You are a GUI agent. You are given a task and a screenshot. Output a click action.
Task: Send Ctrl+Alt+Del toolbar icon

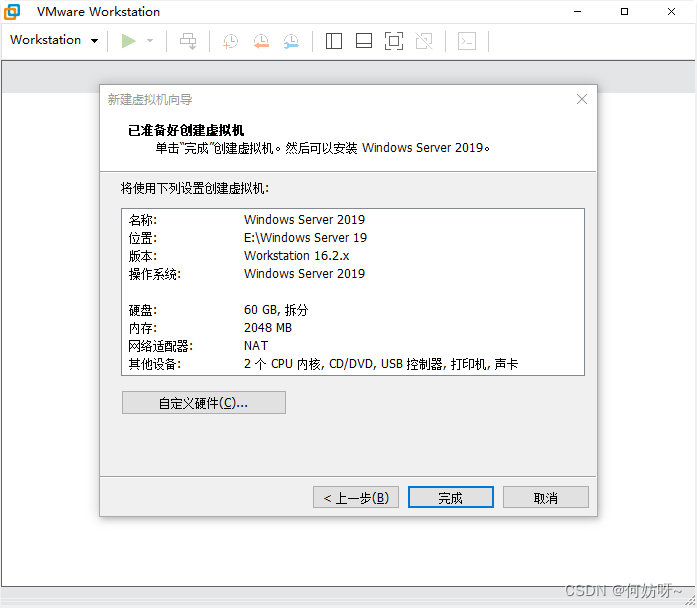click(x=188, y=41)
